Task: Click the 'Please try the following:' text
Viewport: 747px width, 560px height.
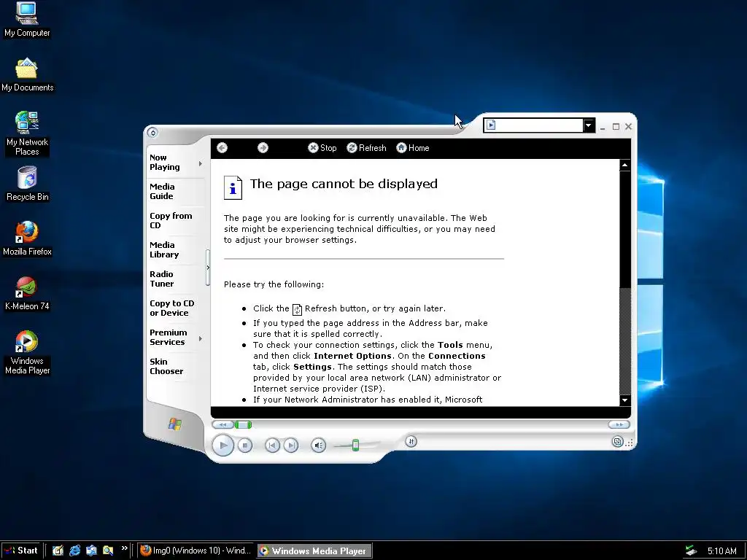Action: tap(274, 284)
